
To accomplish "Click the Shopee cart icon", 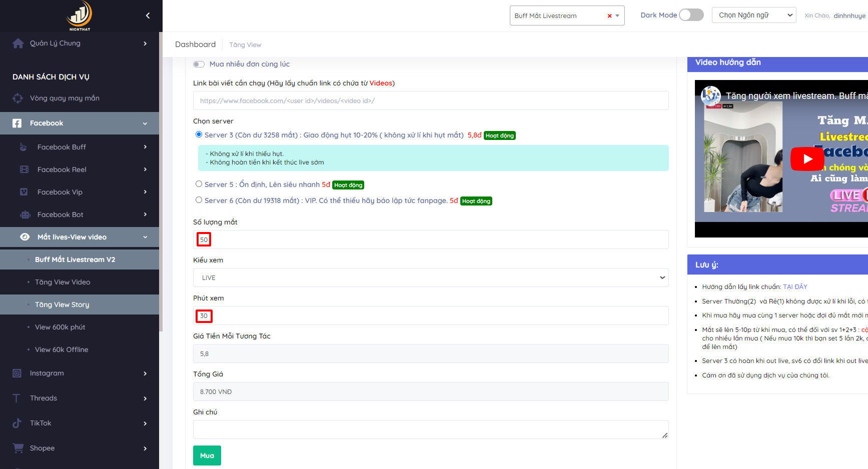I will [x=18, y=448].
